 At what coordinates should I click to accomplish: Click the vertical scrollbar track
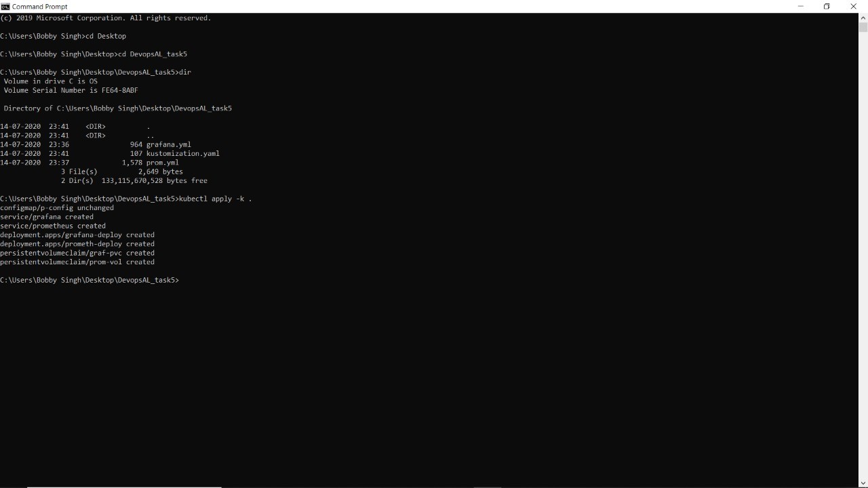863,271
